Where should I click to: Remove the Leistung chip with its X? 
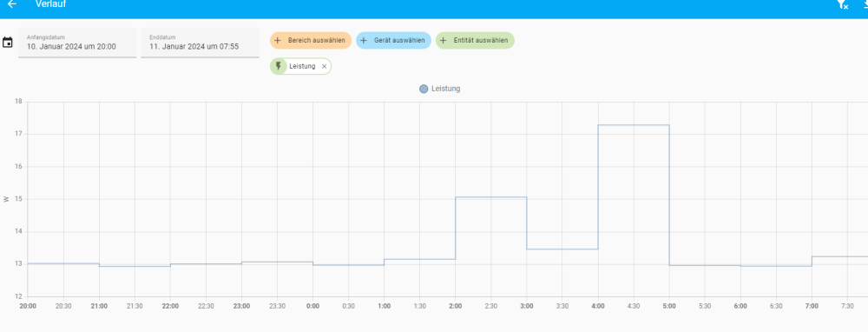pyautogui.click(x=325, y=67)
